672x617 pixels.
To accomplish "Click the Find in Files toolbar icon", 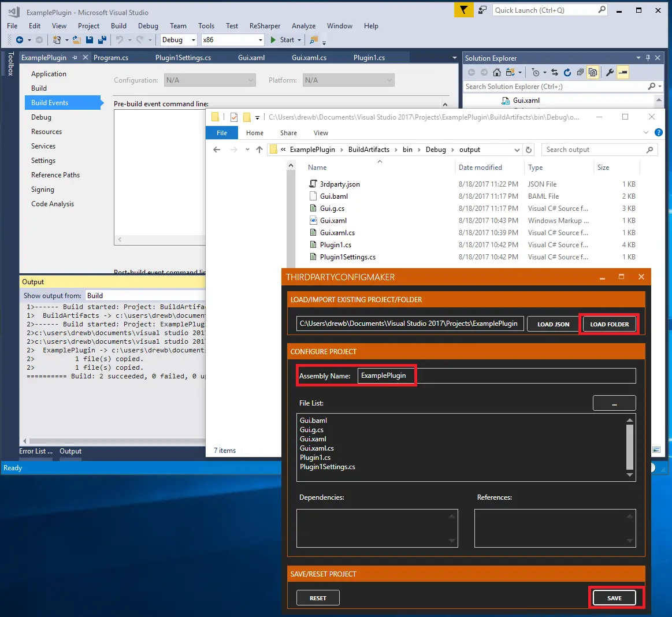I will coord(314,40).
